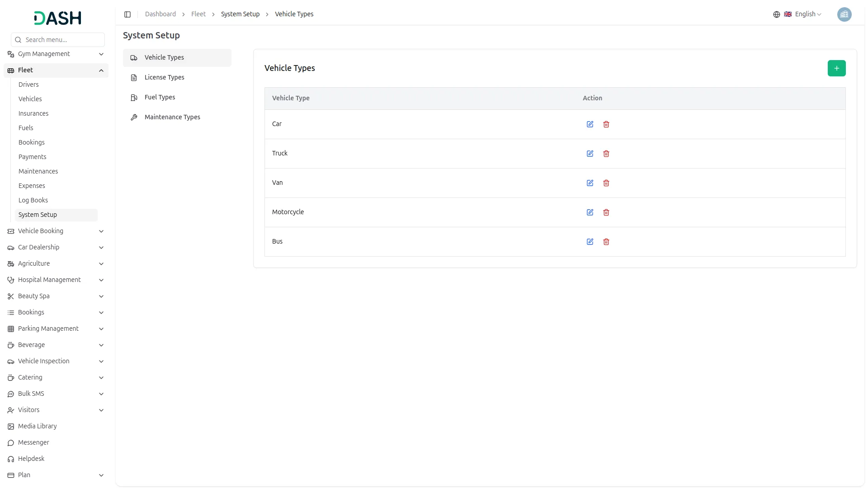This screenshot has width=868, height=488.
Task: Add a new vehicle type with plus button
Action: [x=836, y=68]
